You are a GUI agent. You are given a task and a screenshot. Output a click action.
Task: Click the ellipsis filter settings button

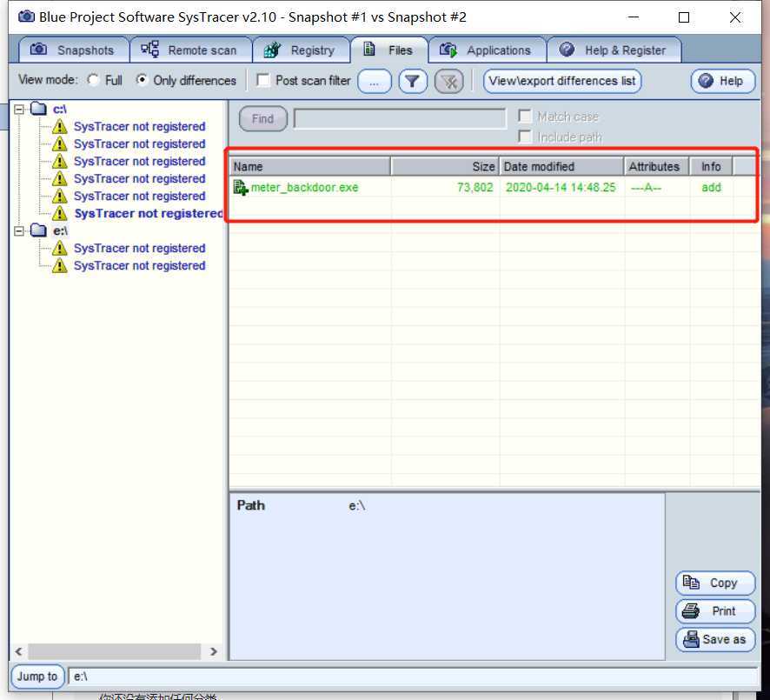pyautogui.click(x=375, y=81)
